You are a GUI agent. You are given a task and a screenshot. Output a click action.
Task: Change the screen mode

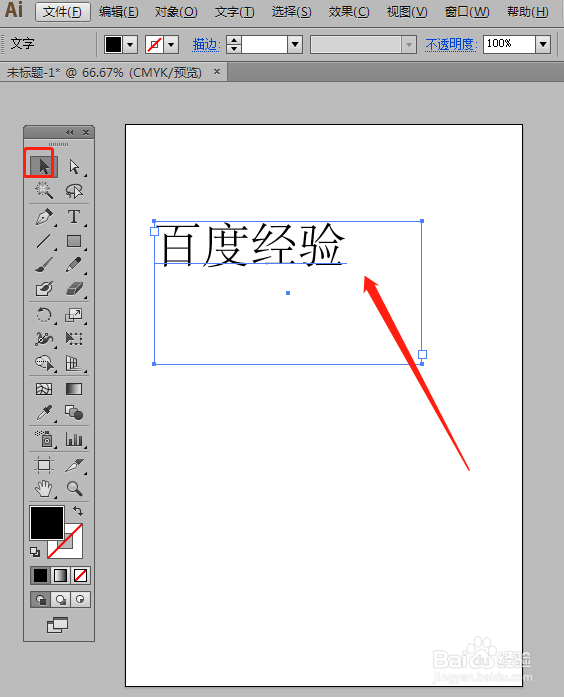pyautogui.click(x=58, y=625)
